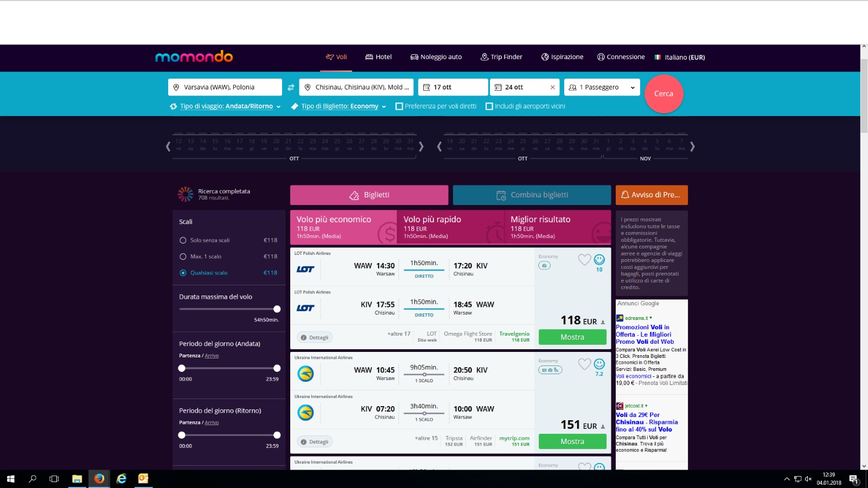
Task: Open the Hotel tab
Action: tap(378, 57)
